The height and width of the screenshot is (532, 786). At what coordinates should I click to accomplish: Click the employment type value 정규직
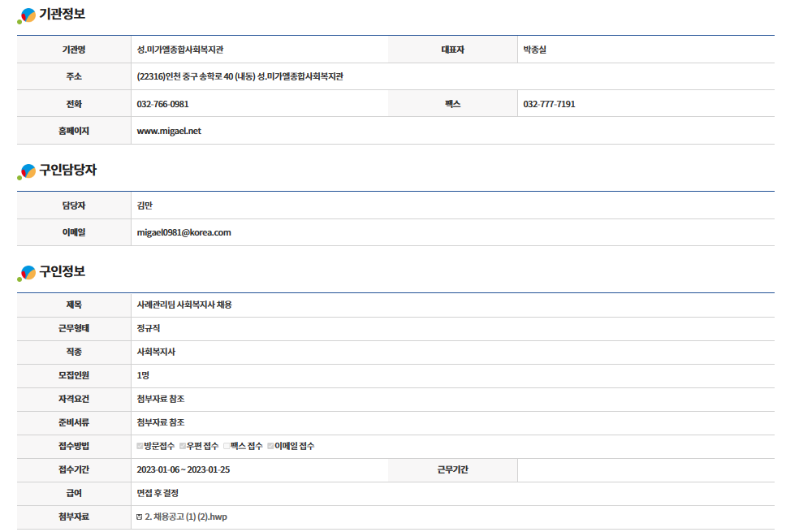[149, 328]
